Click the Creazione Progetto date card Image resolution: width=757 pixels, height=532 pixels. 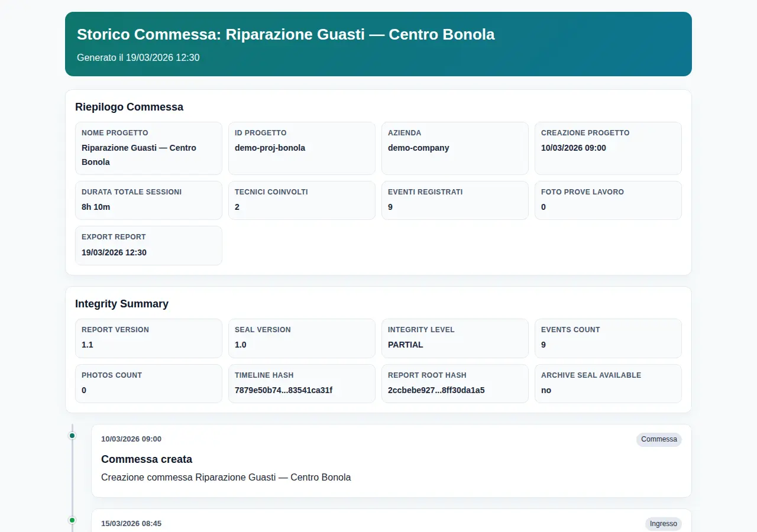coord(607,148)
